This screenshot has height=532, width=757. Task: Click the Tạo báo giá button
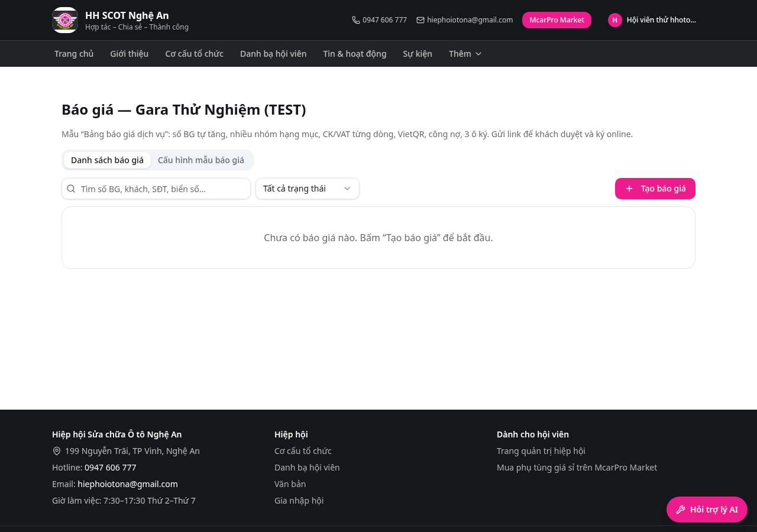pos(655,189)
